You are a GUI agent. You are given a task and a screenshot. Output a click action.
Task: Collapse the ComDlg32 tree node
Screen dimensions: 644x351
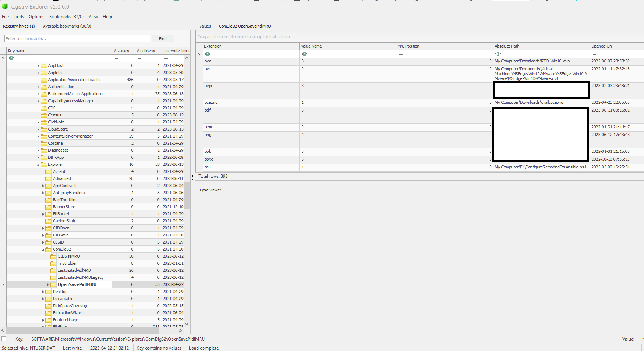(x=43, y=249)
